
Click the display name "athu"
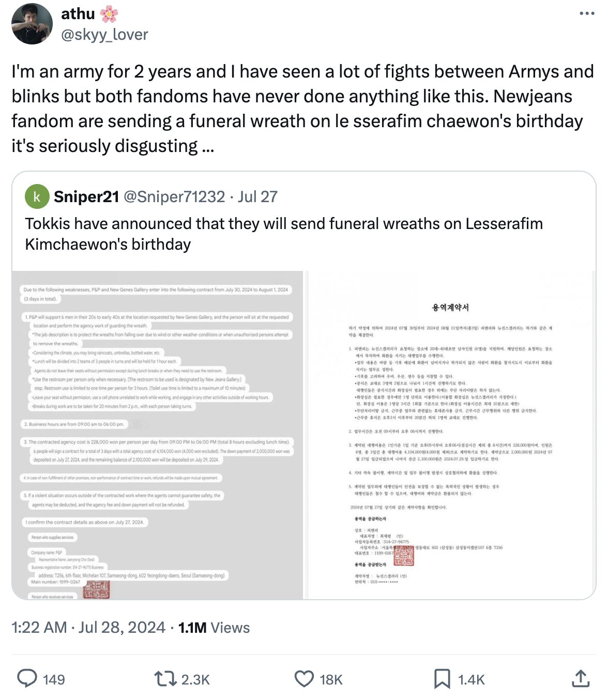tap(78, 14)
